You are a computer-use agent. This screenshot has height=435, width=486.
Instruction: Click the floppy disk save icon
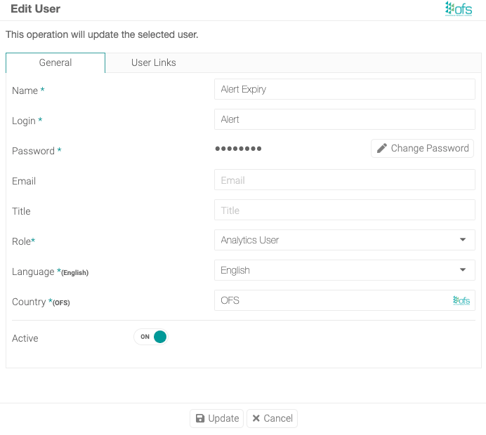(200, 418)
